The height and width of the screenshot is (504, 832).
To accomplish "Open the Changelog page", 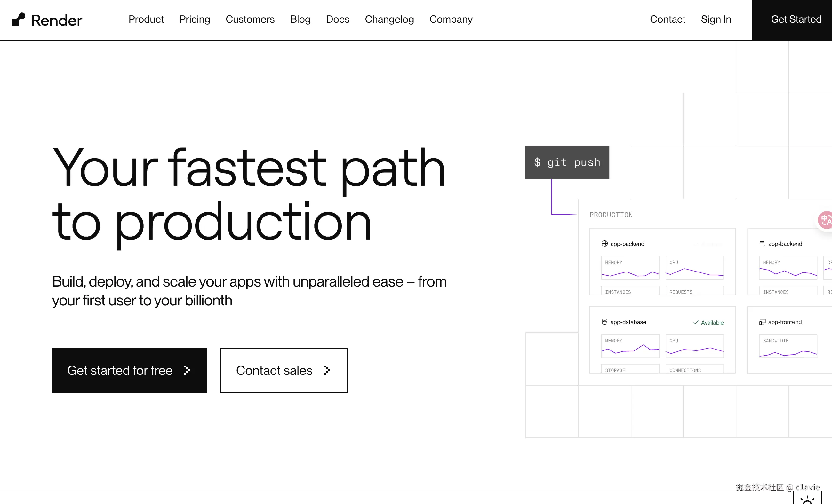I will (x=389, y=19).
